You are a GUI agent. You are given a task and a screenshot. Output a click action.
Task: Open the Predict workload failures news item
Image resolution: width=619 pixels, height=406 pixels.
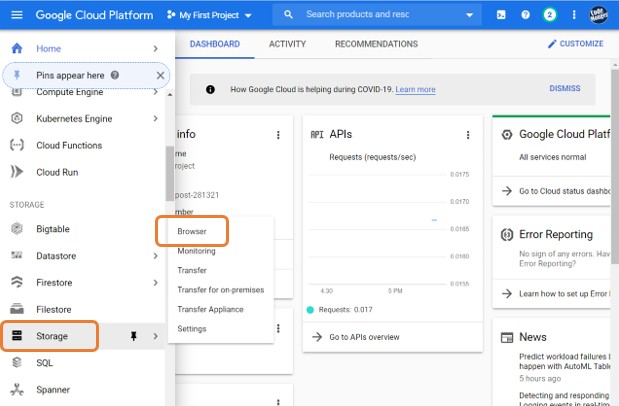565,361
